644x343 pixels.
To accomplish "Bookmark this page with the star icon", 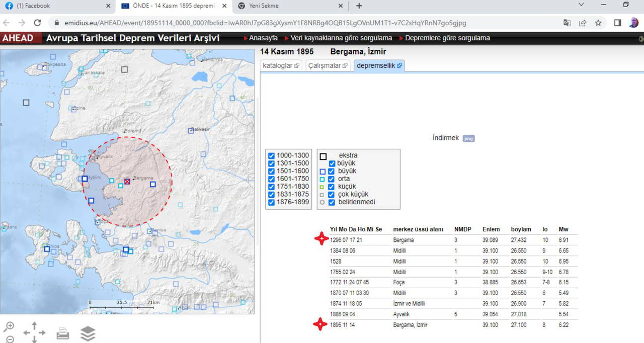I will pos(598,23).
